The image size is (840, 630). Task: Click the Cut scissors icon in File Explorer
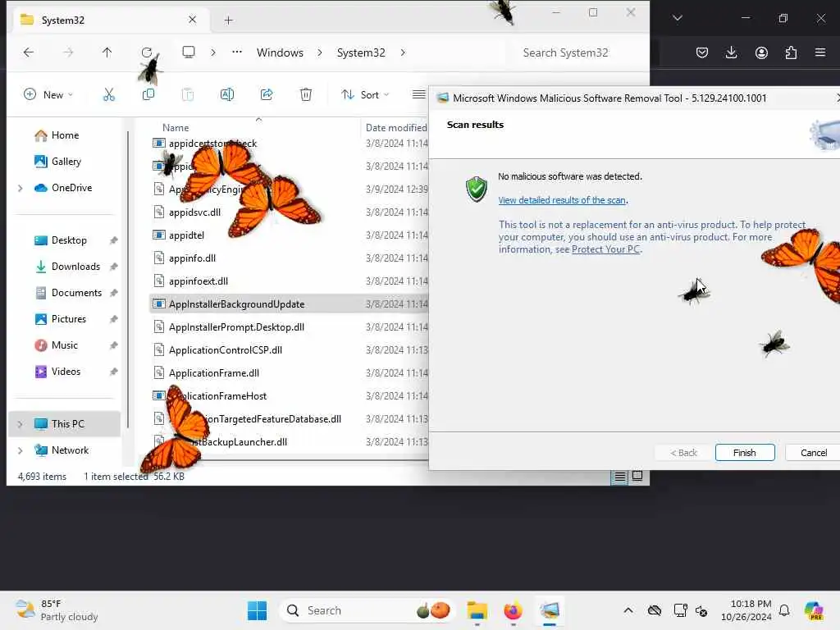109,95
